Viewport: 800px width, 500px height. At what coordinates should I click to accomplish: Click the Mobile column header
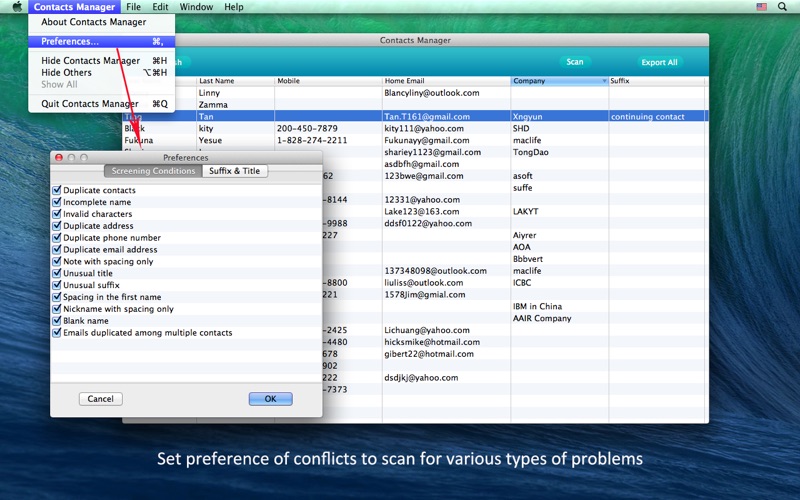click(328, 81)
